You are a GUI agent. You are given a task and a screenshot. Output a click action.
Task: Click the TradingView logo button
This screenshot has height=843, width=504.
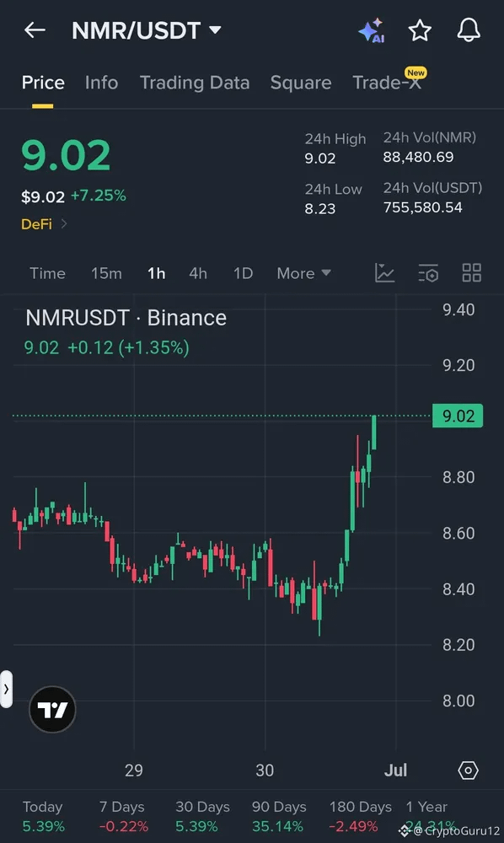click(52, 710)
